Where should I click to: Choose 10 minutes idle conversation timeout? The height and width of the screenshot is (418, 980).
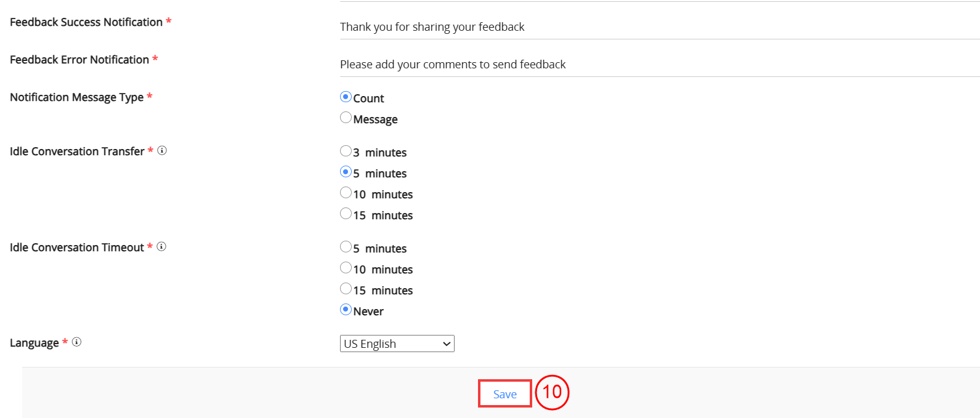coord(346,268)
